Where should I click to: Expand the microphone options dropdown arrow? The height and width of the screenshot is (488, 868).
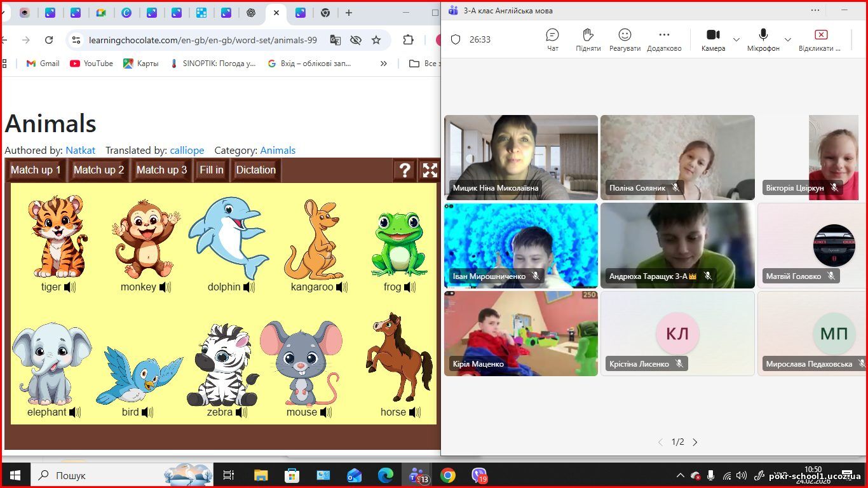coord(788,39)
